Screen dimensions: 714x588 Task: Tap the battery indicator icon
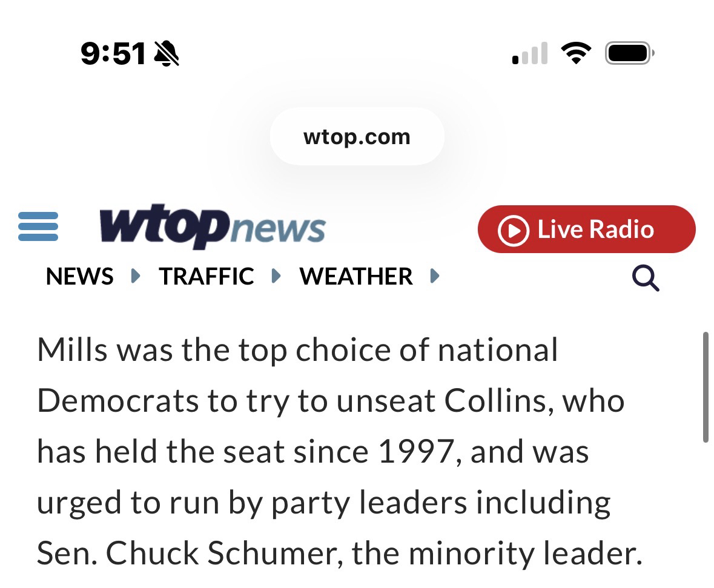630,53
